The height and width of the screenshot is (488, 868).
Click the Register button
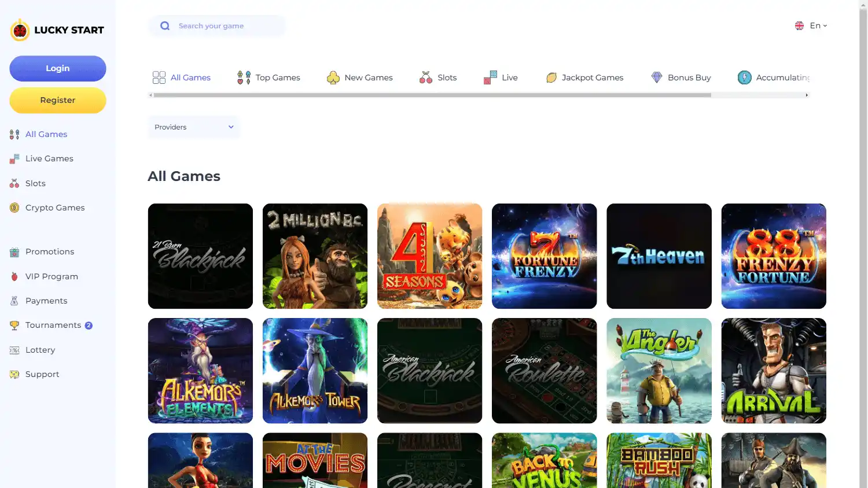coord(58,100)
